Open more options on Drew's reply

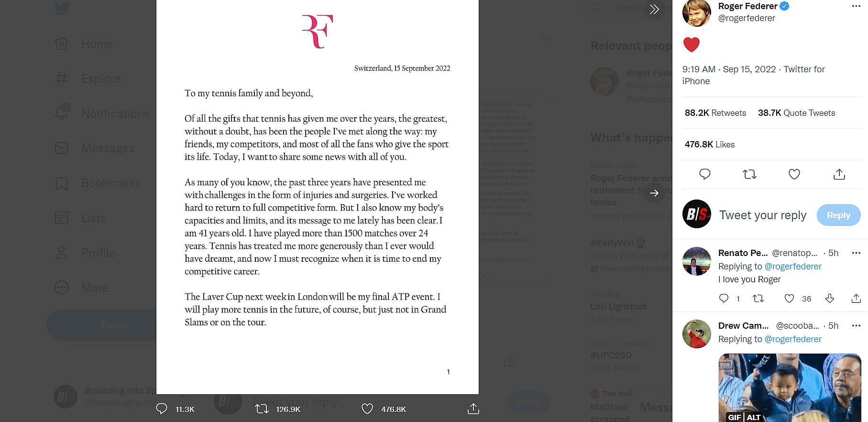click(856, 326)
